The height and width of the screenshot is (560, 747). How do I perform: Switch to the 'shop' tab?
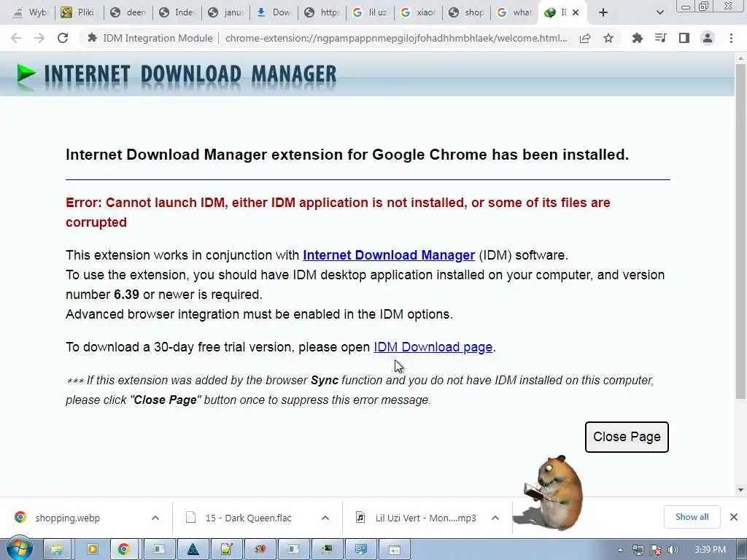coord(467,13)
